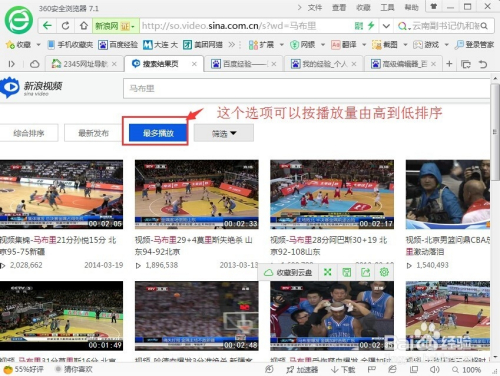Click the tab list window icon
Image resolution: width=500 pixels, height=376 pixels.
(x=466, y=64)
